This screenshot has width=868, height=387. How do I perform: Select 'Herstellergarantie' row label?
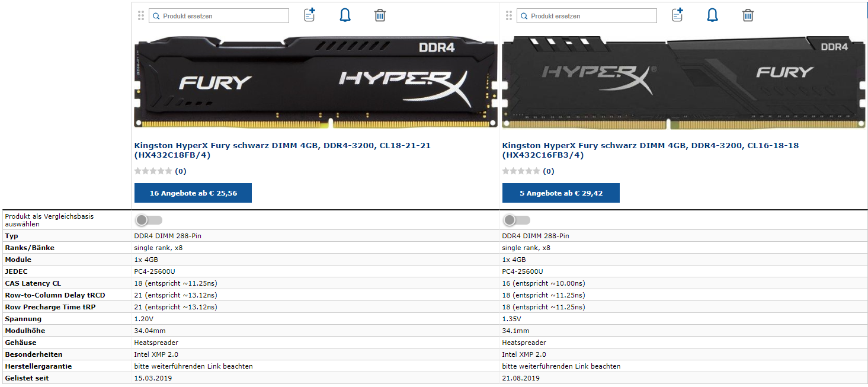39,366
